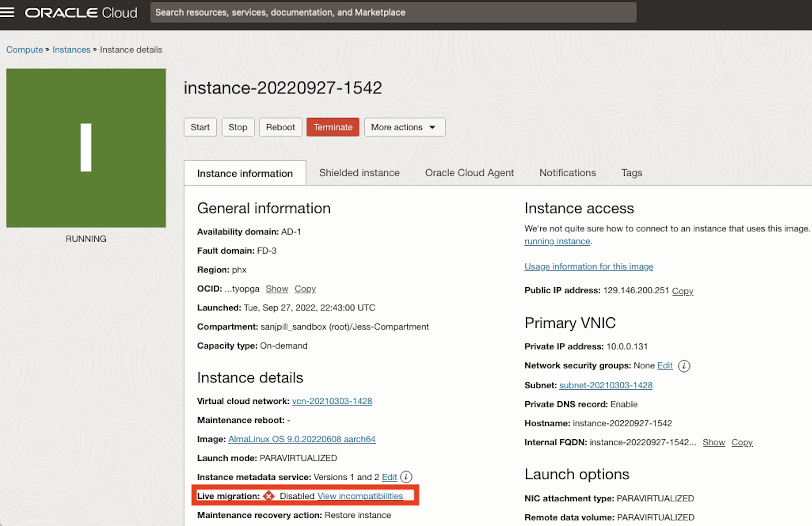Click the Oracle Cloud logo

pos(81,13)
